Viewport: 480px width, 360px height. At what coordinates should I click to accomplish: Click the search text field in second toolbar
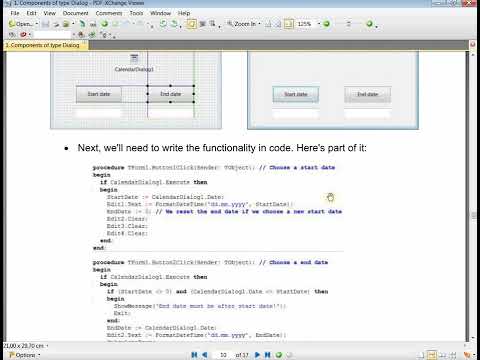53,34
